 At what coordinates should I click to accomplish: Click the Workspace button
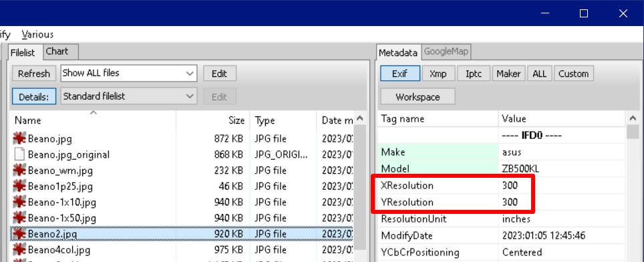[418, 97]
